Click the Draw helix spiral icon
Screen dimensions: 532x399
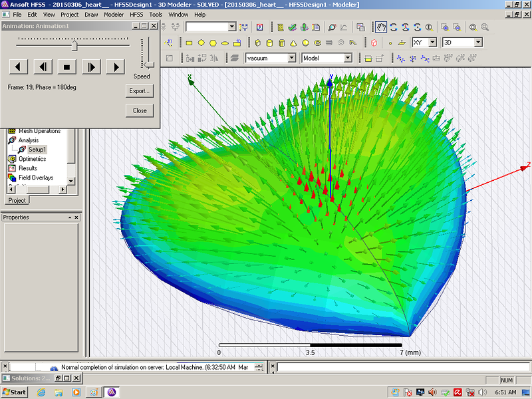pyautogui.click(x=331, y=43)
